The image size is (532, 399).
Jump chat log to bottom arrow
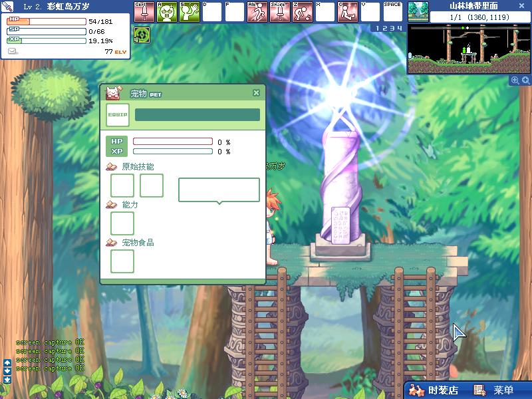pyautogui.click(x=7, y=380)
